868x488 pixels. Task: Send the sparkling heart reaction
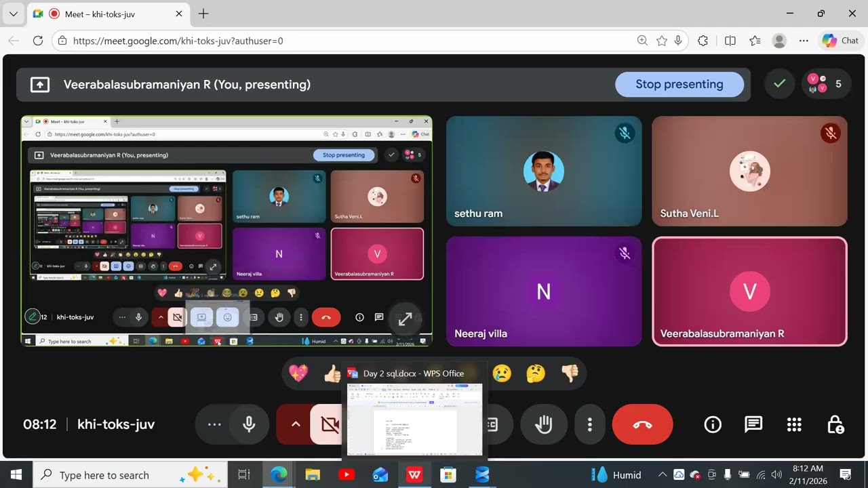coord(298,373)
